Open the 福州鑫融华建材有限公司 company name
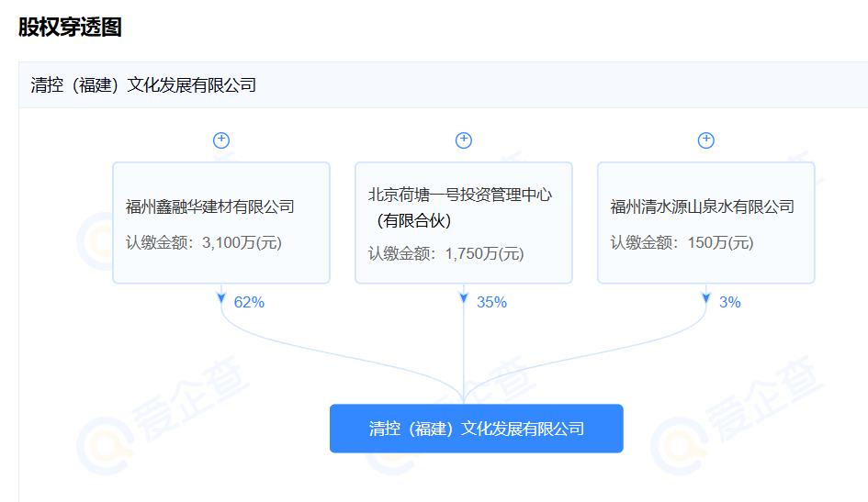 [210, 206]
